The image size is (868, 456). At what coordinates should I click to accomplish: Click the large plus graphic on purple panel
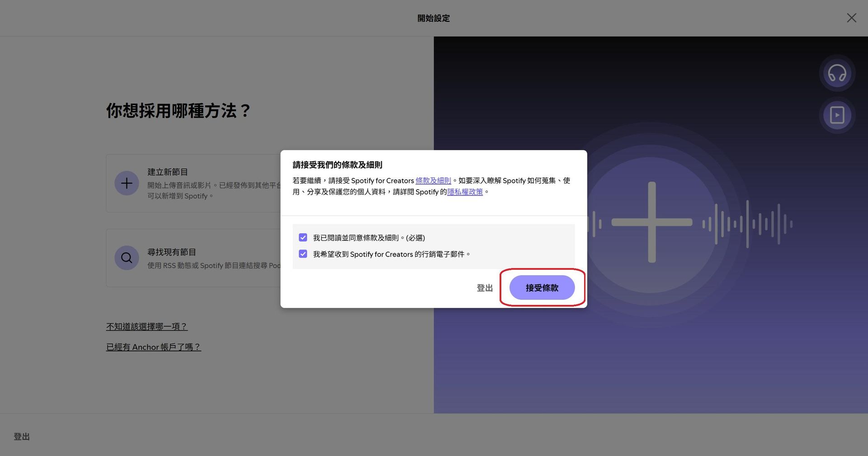click(651, 222)
